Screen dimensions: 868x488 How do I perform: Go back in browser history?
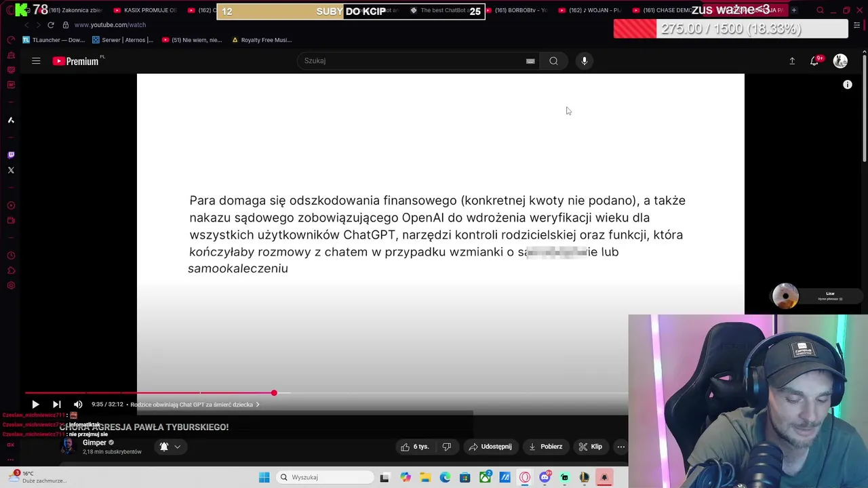26,25
